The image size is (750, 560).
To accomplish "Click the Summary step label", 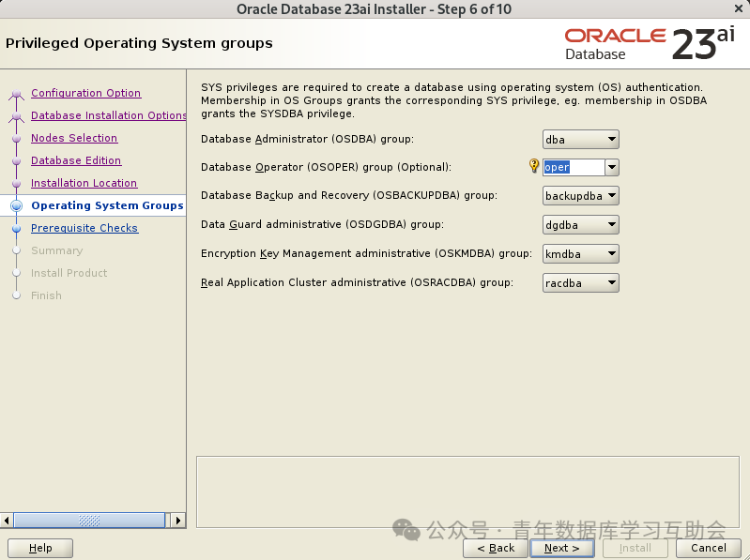I will (x=57, y=250).
